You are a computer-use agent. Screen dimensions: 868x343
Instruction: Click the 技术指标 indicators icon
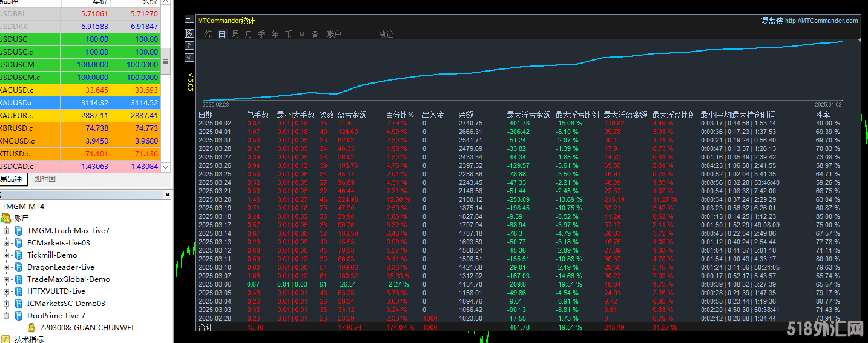[x=6, y=339]
